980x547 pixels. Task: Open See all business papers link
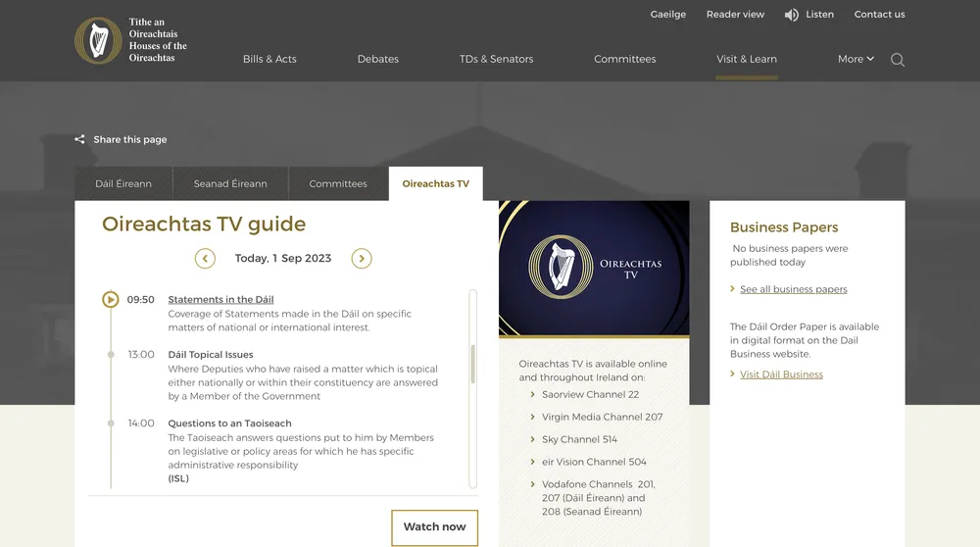[x=793, y=289]
